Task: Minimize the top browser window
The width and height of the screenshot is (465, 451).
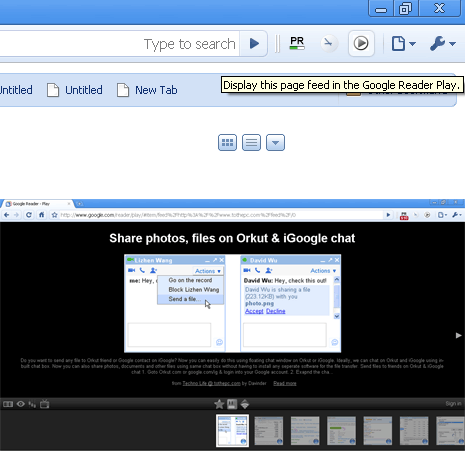Action: 381,8
